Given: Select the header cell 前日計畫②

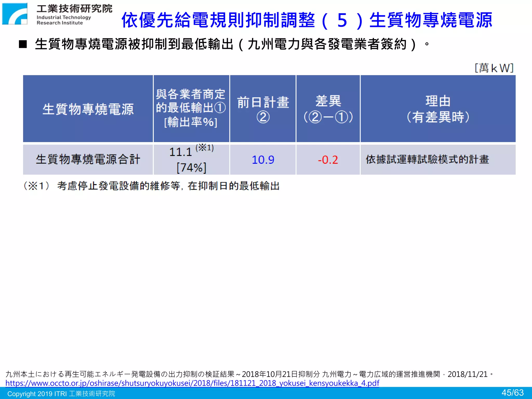Looking at the screenshot, I should pyautogui.click(x=263, y=109).
